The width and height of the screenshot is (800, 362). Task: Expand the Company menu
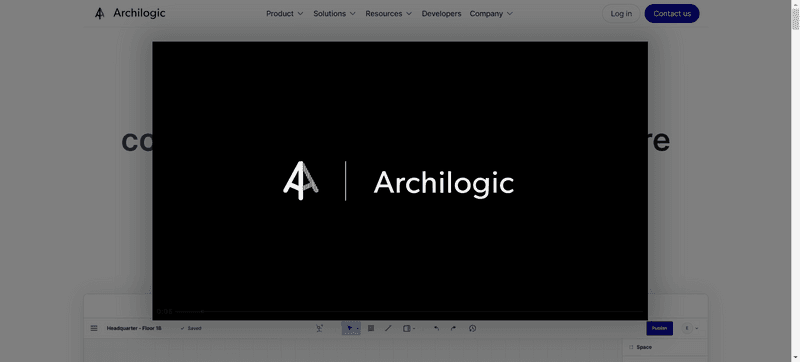tap(491, 14)
